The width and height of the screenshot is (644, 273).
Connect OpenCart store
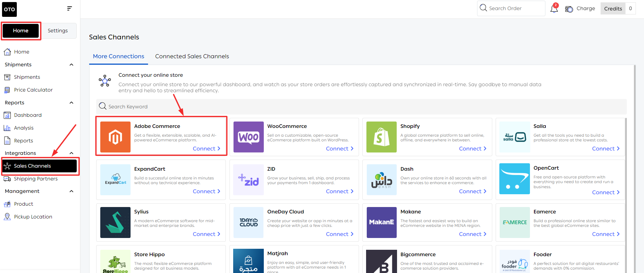(606, 192)
